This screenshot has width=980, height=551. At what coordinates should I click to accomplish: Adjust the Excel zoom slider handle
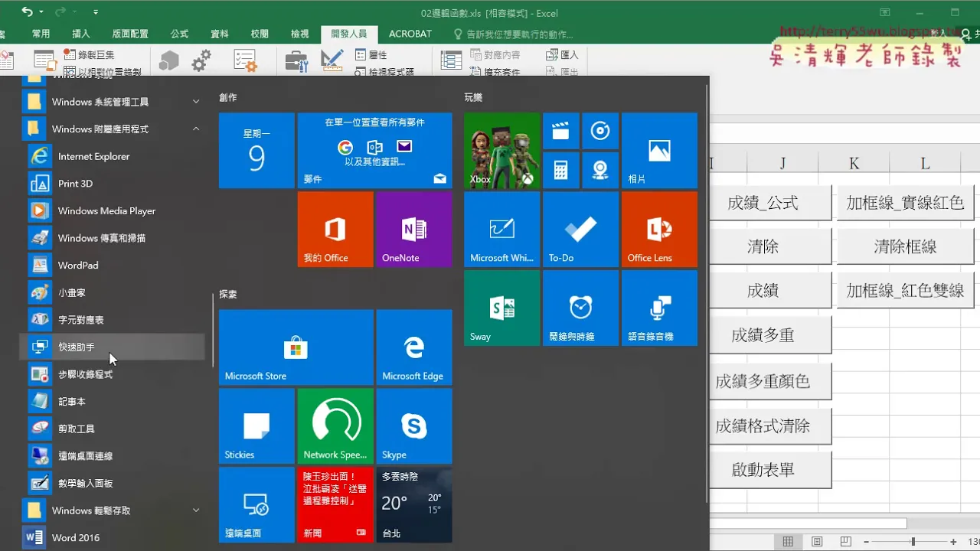point(913,542)
